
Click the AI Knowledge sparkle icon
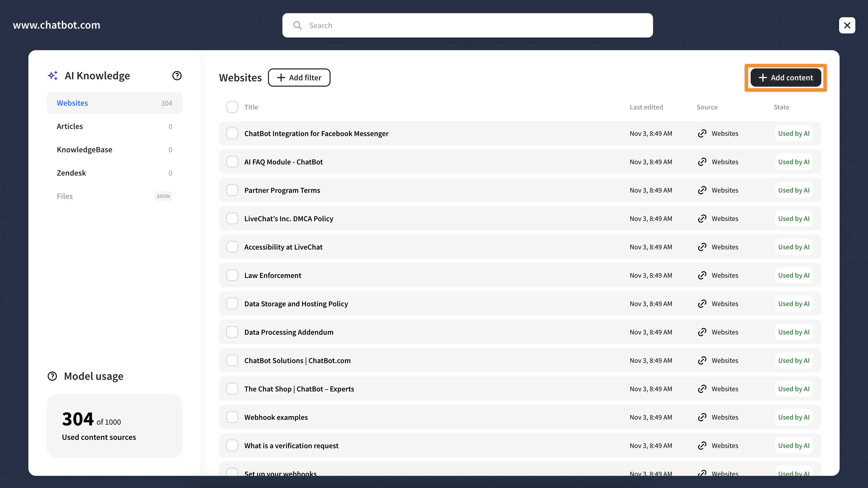(x=52, y=76)
